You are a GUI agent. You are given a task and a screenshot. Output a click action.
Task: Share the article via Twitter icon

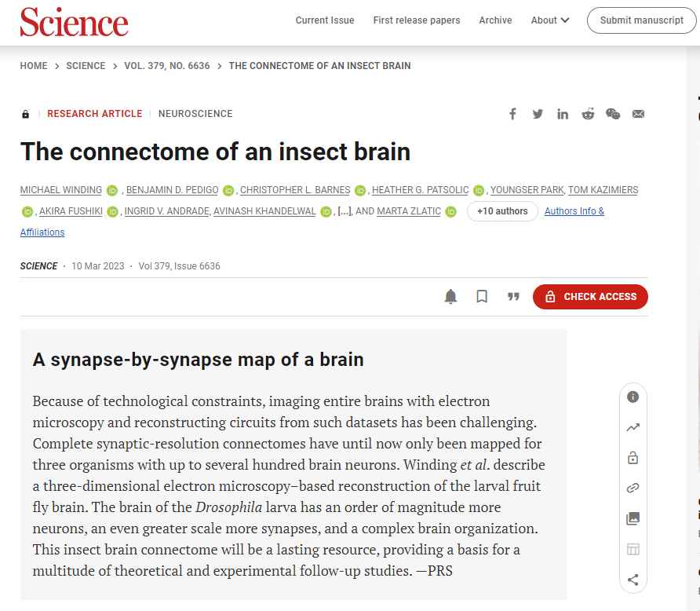538,114
